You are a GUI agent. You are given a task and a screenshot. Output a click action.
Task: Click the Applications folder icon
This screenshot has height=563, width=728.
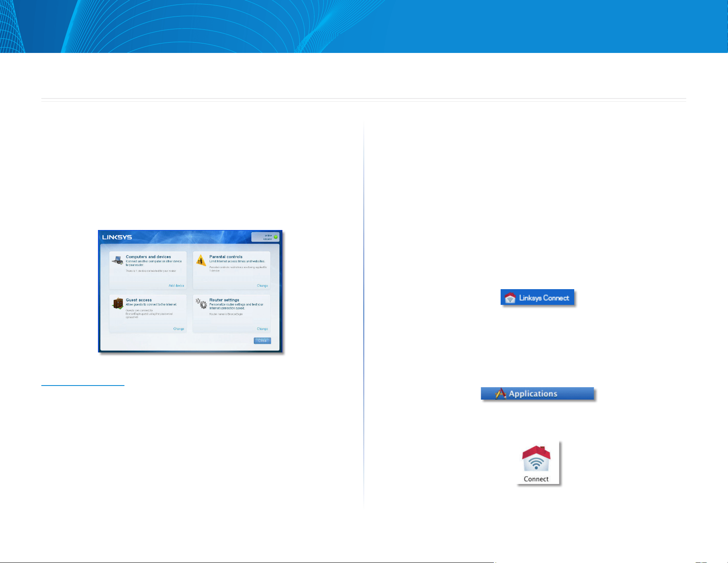(x=501, y=393)
